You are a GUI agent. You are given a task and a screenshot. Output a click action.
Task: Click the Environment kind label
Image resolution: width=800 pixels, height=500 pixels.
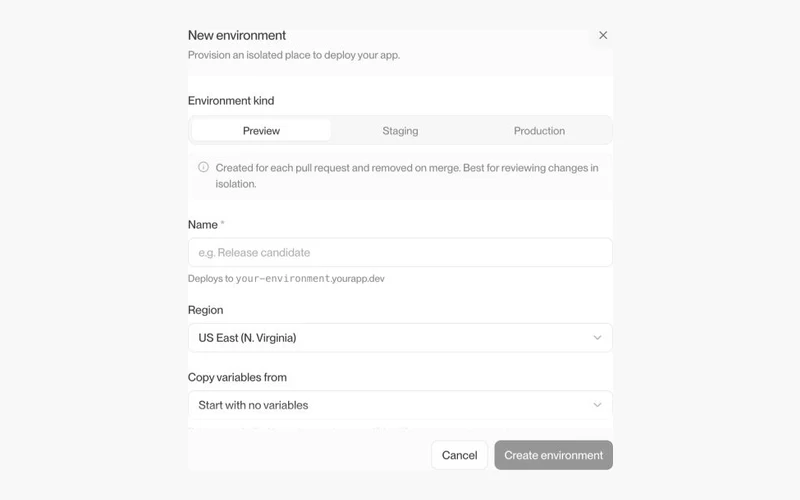(231, 101)
